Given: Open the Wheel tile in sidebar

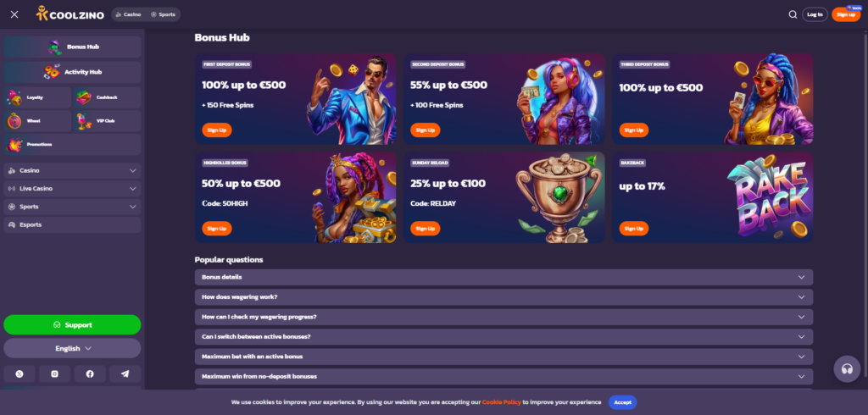Looking at the screenshot, I should [37, 120].
